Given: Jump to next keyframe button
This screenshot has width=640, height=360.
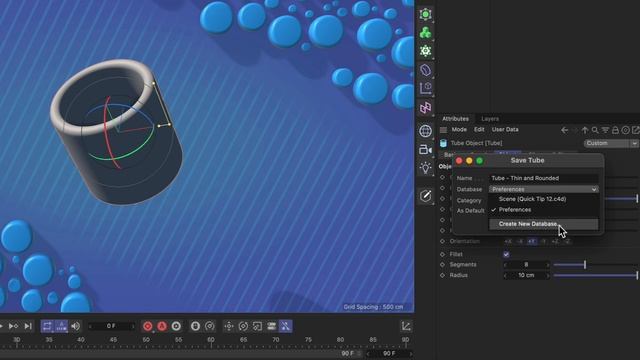Looking at the screenshot, I should (13, 326).
